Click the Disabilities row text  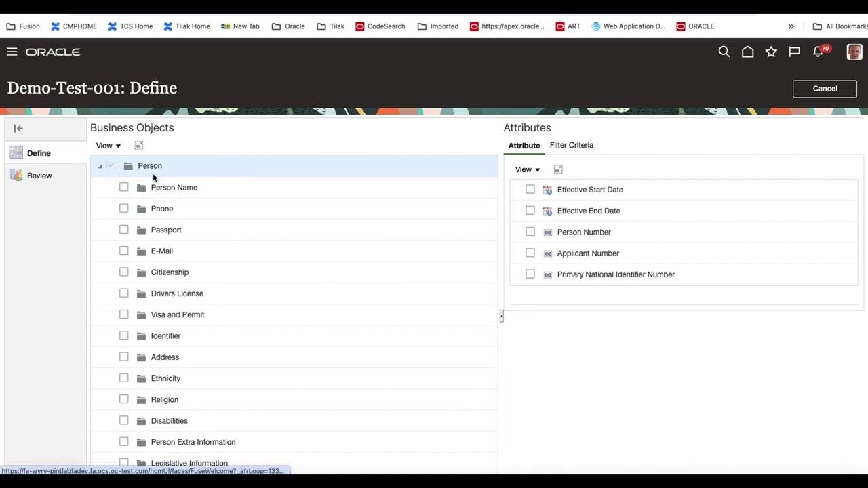coord(169,421)
